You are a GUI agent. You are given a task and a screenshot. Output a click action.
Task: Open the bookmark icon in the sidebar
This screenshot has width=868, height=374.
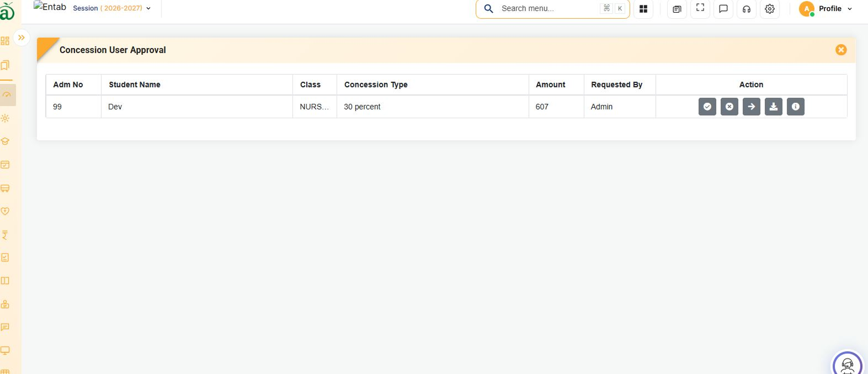pos(5,65)
